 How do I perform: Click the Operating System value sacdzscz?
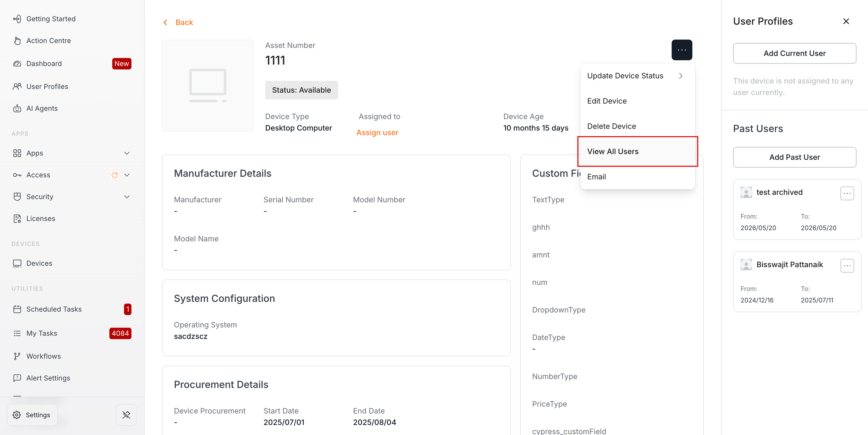[191, 337]
